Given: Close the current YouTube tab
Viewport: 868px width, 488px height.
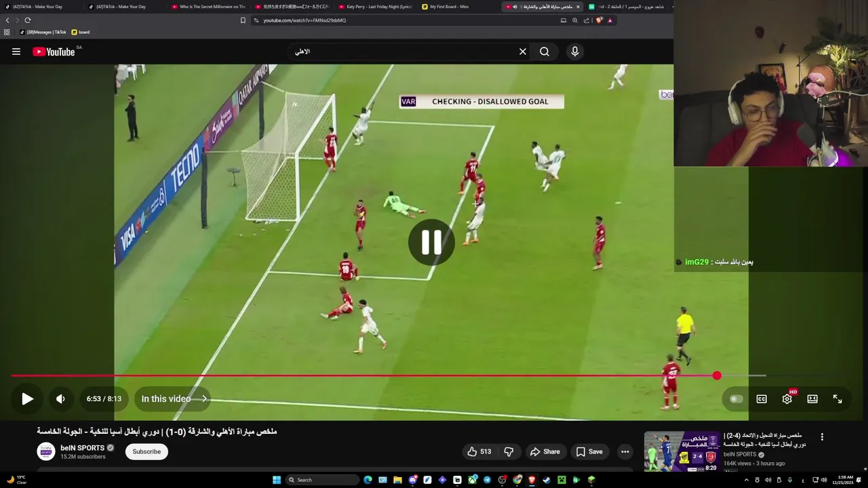Looking at the screenshot, I should 578,7.
